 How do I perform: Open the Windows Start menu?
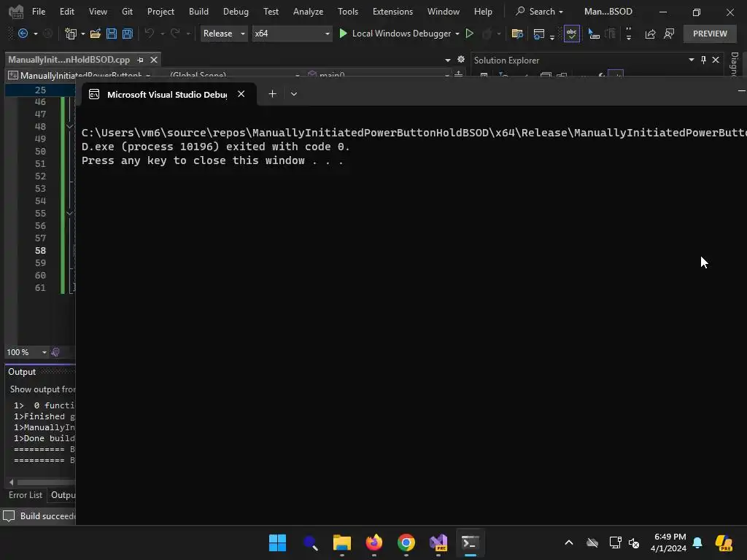[277, 542]
